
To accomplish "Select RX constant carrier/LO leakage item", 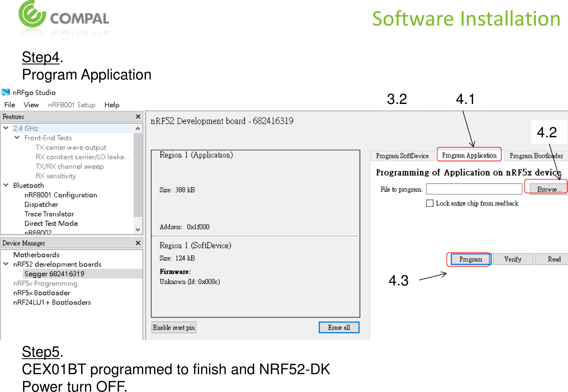I will click(x=82, y=157).
